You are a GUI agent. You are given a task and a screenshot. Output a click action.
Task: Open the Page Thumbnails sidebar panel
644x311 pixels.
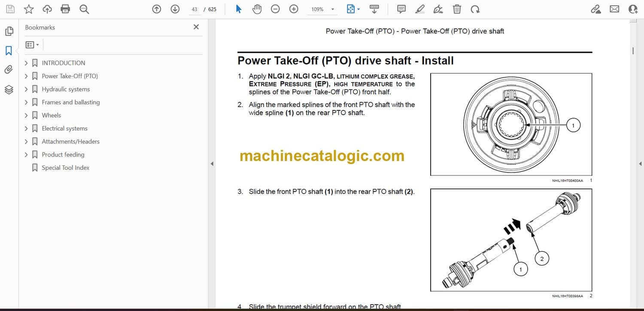9,31
